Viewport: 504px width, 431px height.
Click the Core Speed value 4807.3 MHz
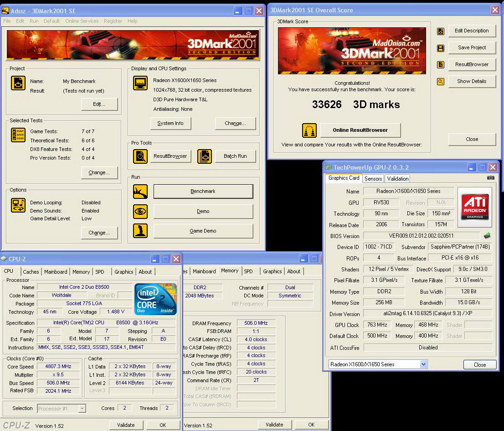pyautogui.click(x=58, y=366)
